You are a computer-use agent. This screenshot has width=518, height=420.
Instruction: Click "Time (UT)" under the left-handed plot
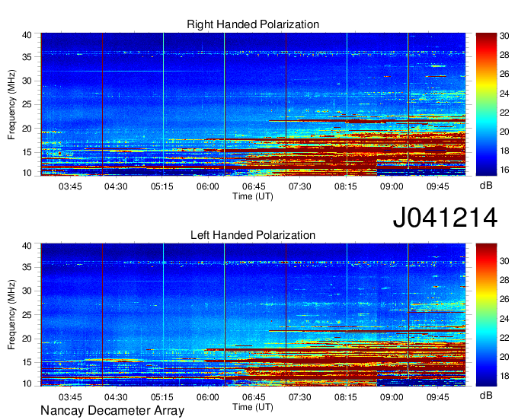coord(253,407)
